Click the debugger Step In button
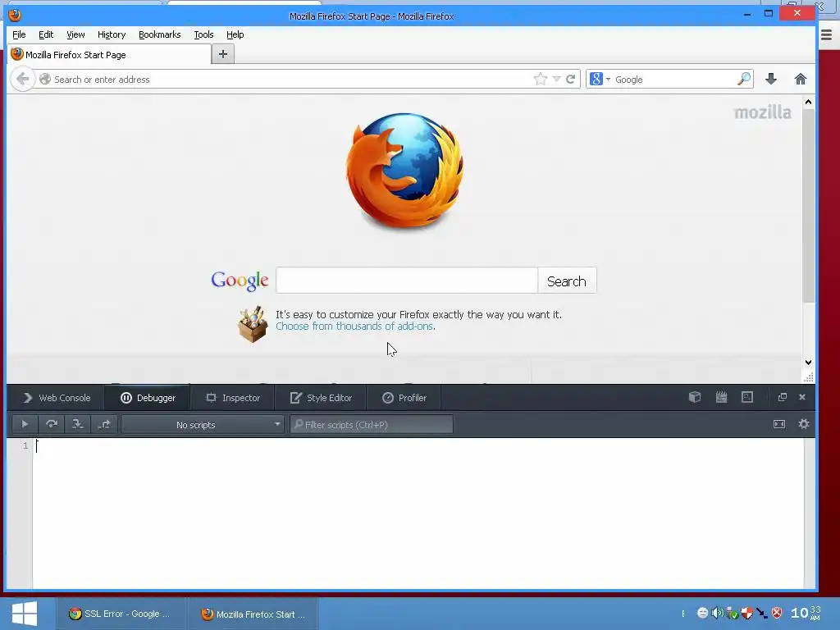The width and height of the screenshot is (840, 630). coord(78,424)
